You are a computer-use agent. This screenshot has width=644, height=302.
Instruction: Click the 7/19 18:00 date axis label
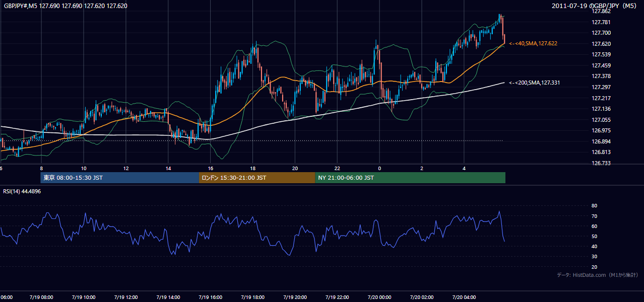click(x=252, y=297)
